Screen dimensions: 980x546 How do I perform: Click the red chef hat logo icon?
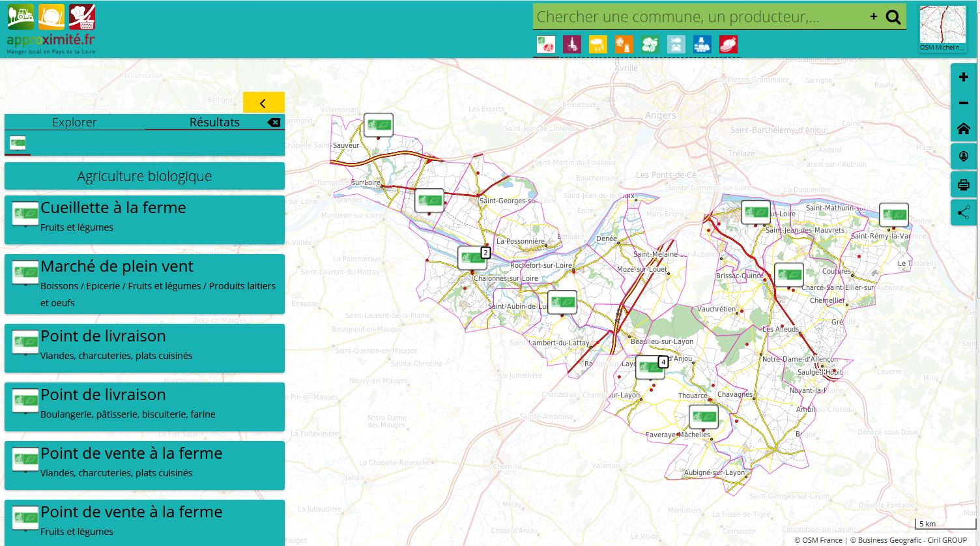(x=82, y=17)
